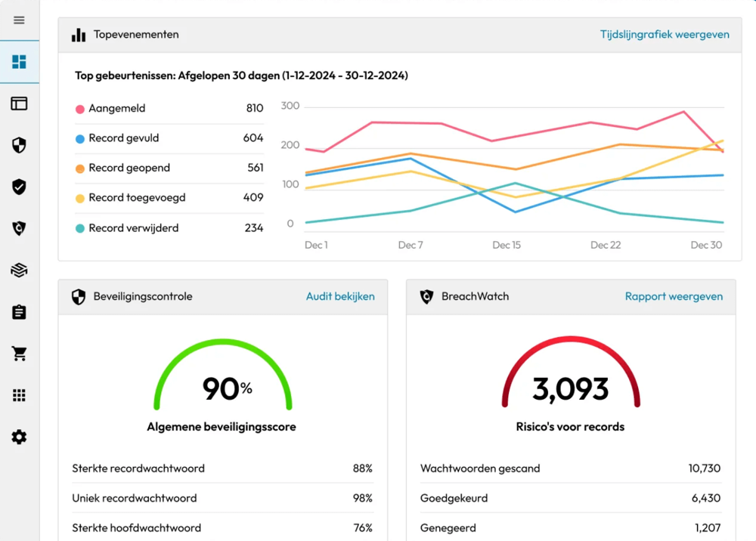Click the pink Aangemeld legend dot
This screenshot has width=756, height=541.
79,109
